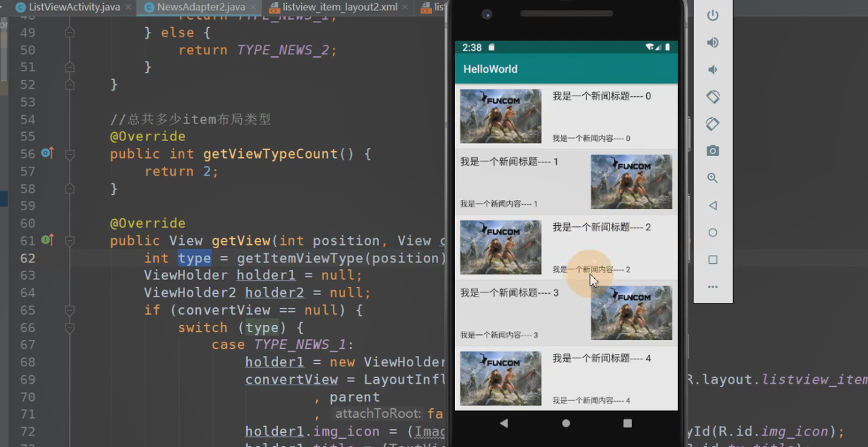Tap the content text '我是一个新闻内容---- 0'

point(591,138)
